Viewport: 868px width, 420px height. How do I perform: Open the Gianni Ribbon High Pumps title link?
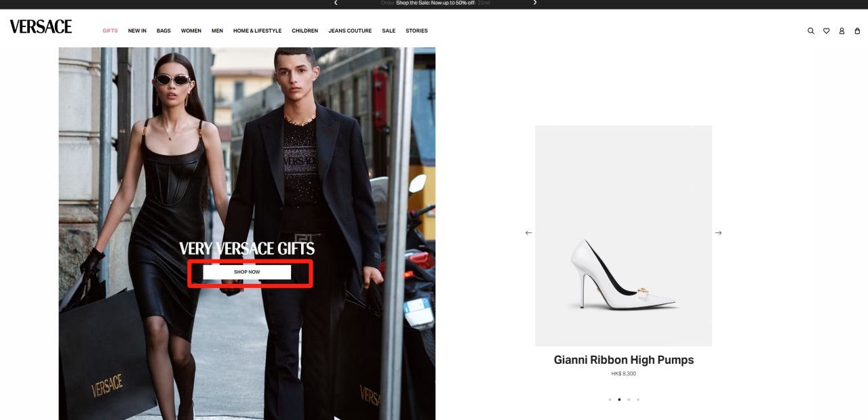(623, 360)
